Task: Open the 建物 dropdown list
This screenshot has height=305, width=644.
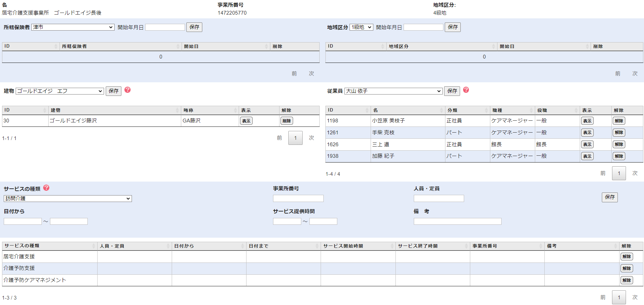Action: point(60,91)
